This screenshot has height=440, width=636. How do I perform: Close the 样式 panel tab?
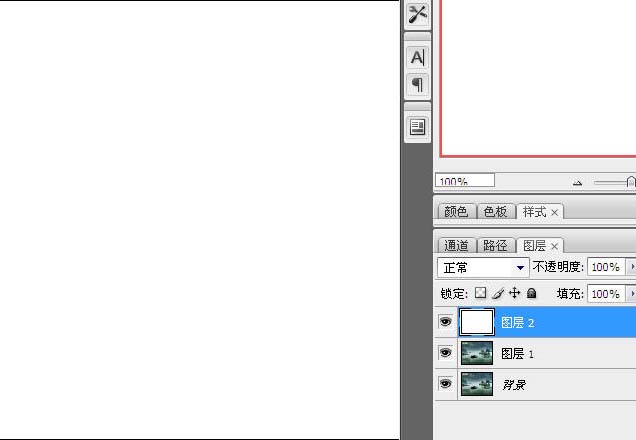coord(554,212)
